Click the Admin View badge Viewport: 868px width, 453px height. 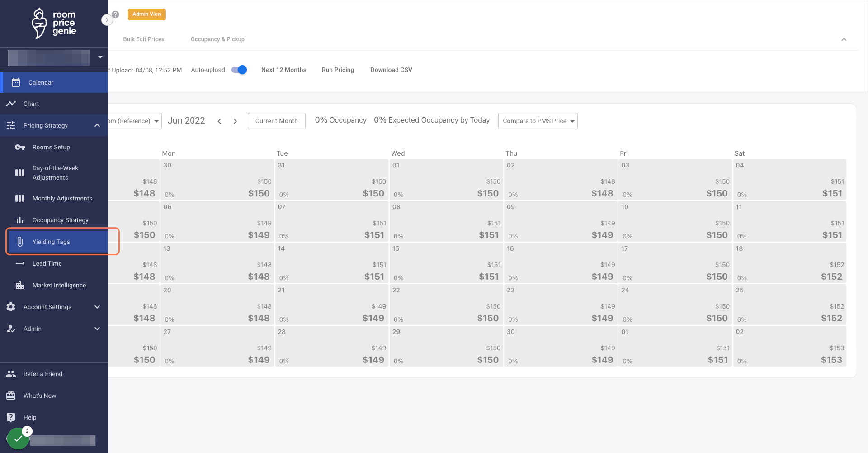click(x=147, y=14)
